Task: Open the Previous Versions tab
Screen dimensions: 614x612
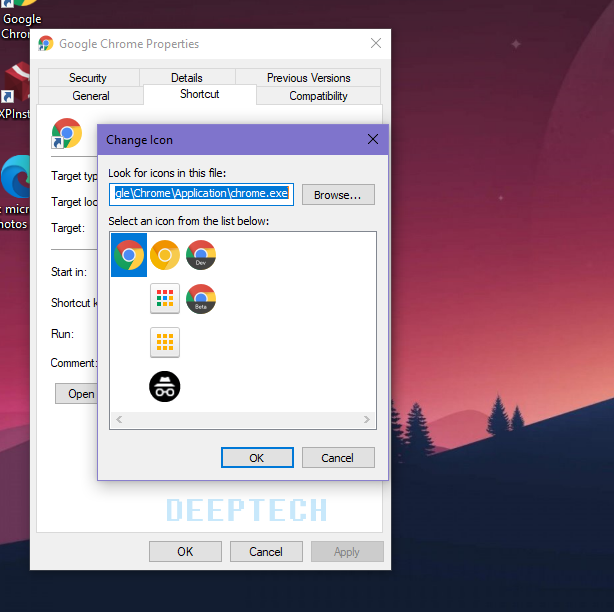Action: tap(308, 78)
